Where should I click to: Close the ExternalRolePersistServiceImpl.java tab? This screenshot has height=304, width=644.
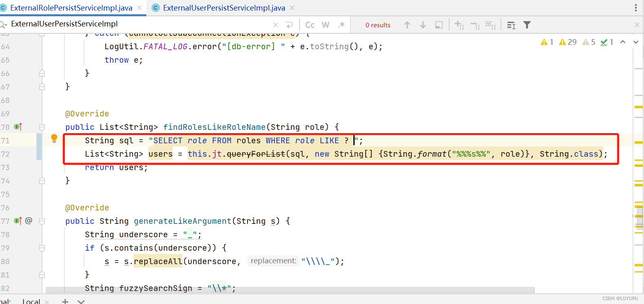pos(139,8)
